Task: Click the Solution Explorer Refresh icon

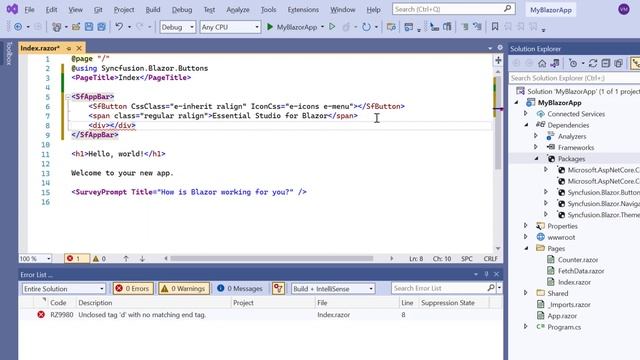Action: [593, 63]
